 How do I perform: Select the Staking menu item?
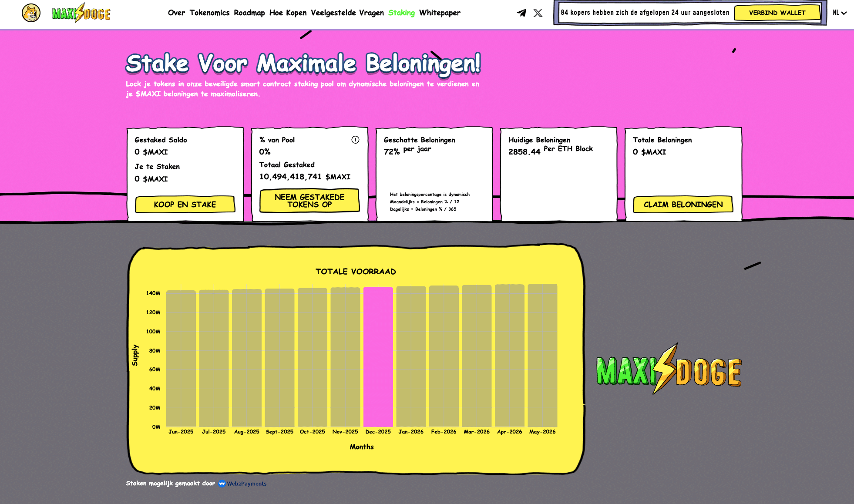coord(401,13)
